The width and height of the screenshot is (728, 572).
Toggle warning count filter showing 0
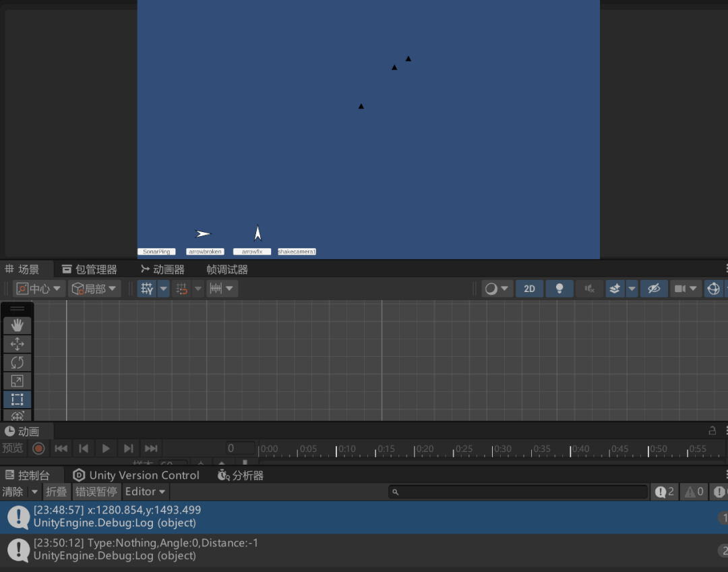pos(694,492)
